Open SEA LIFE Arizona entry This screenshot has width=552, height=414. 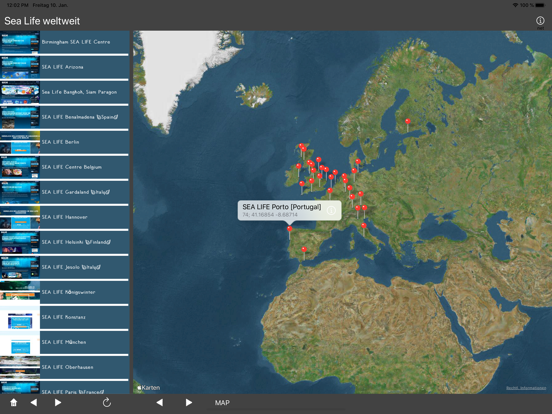(64, 67)
